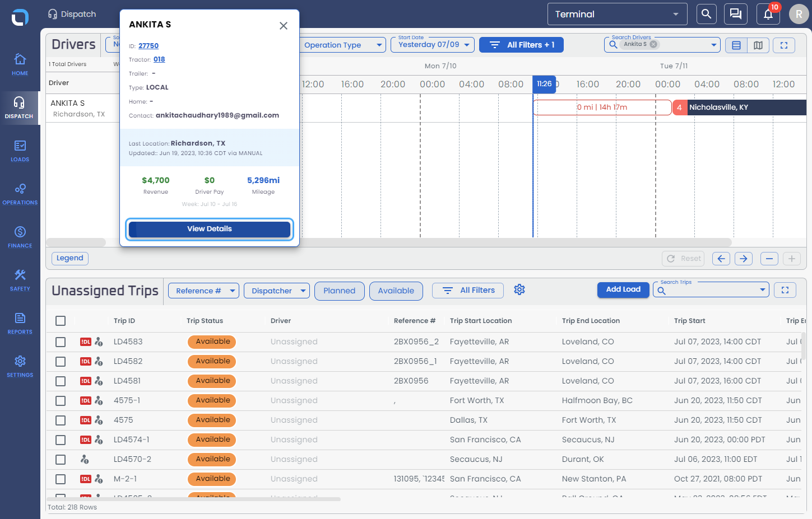Open Operations section in sidebar

tap(20, 194)
